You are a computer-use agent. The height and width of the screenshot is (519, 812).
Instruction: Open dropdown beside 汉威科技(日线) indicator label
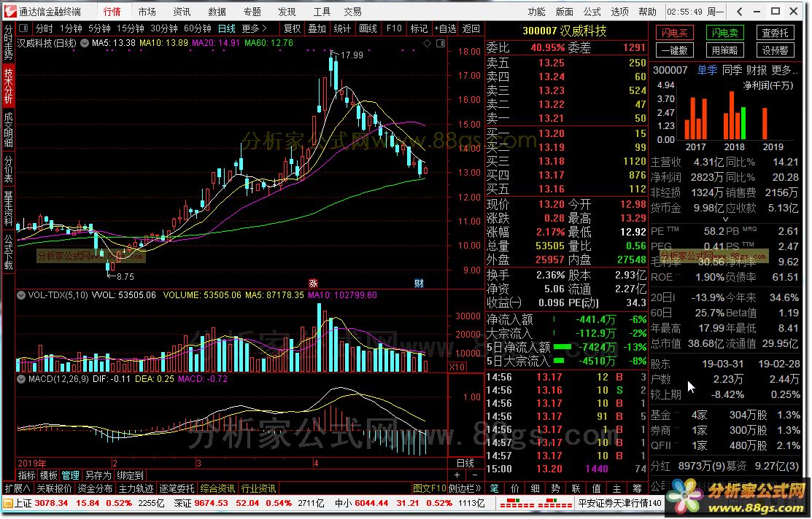[x=85, y=44]
